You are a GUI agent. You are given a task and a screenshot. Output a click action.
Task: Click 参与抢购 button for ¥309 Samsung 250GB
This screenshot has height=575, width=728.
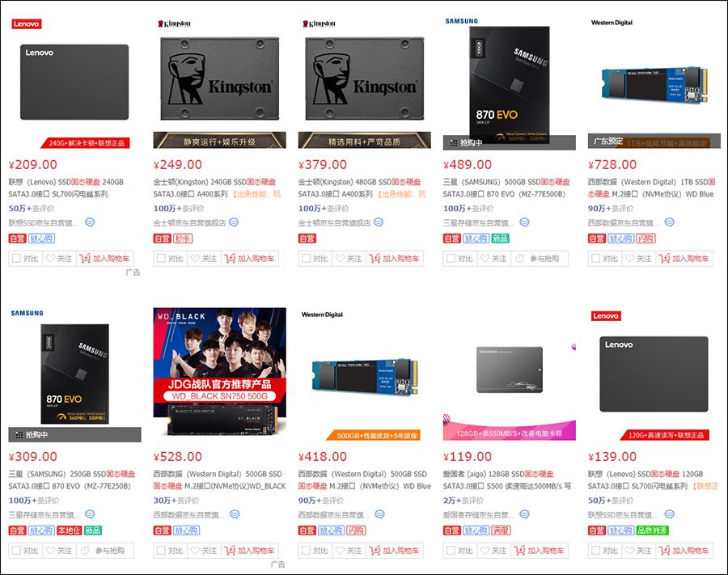point(105,551)
